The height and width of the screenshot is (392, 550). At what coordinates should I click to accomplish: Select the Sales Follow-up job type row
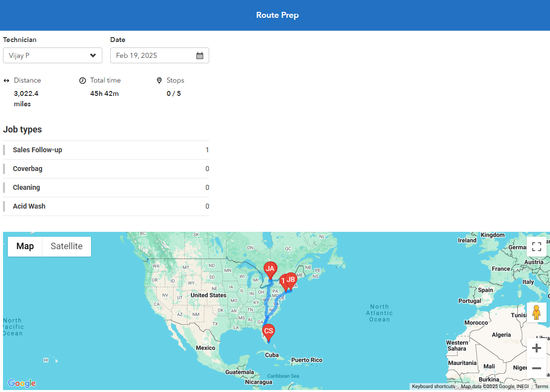point(106,150)
